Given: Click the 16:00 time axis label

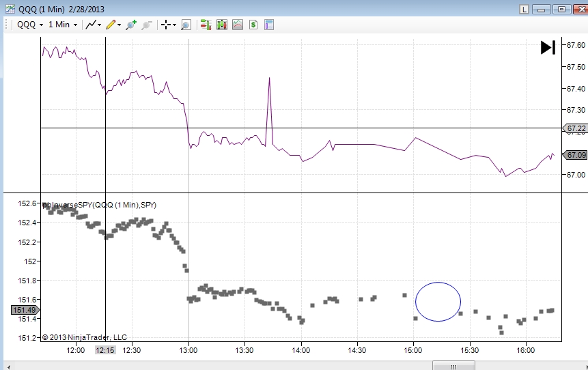Looking at the screenshot, I should 526,350.
